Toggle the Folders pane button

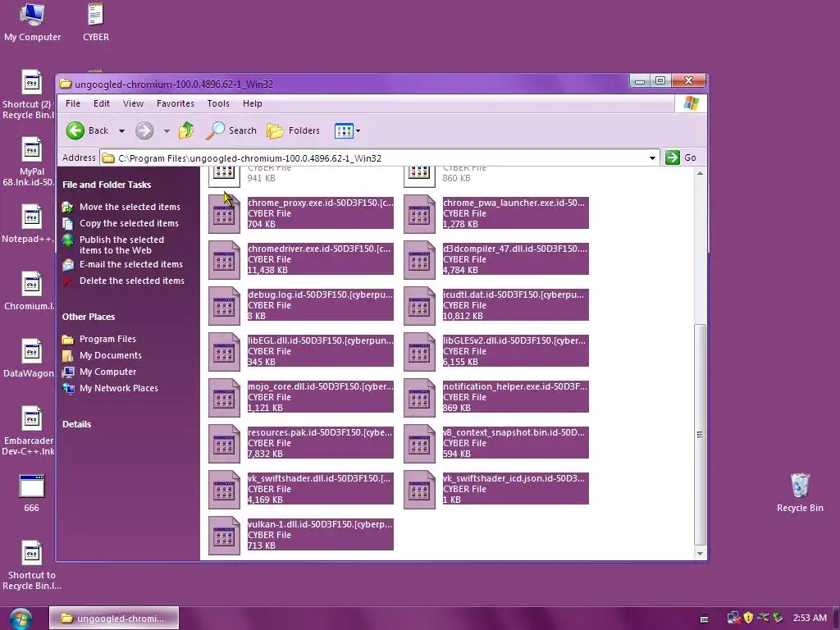click(x=293, y=130)
